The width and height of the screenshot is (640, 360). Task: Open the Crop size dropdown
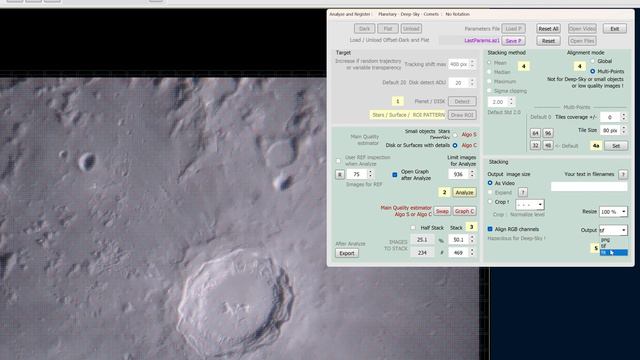click(529, 204)
